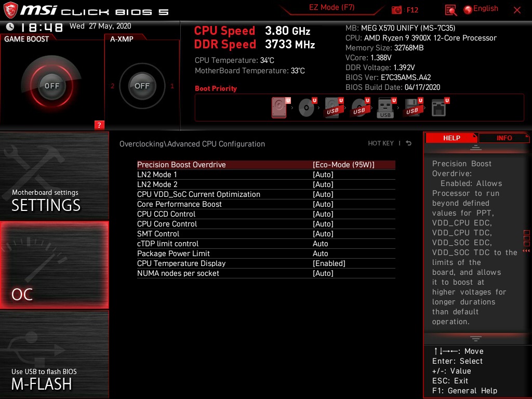Screen dimensions: 532x399
Task: Click the F1: General Help hint
Action: [464, 391]
